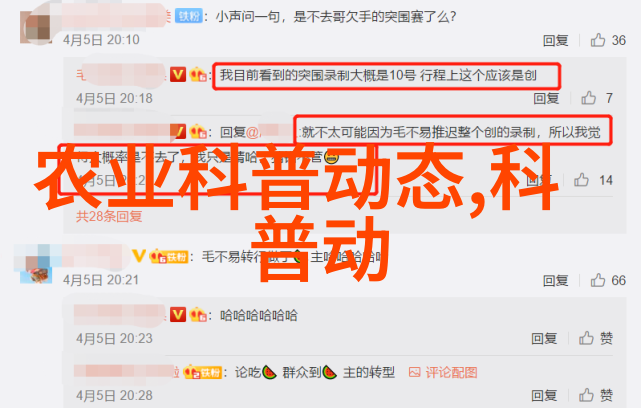Reply to the 4月5日 20:10 comment
Screen dimensions: 641x408
pos(556,40)
